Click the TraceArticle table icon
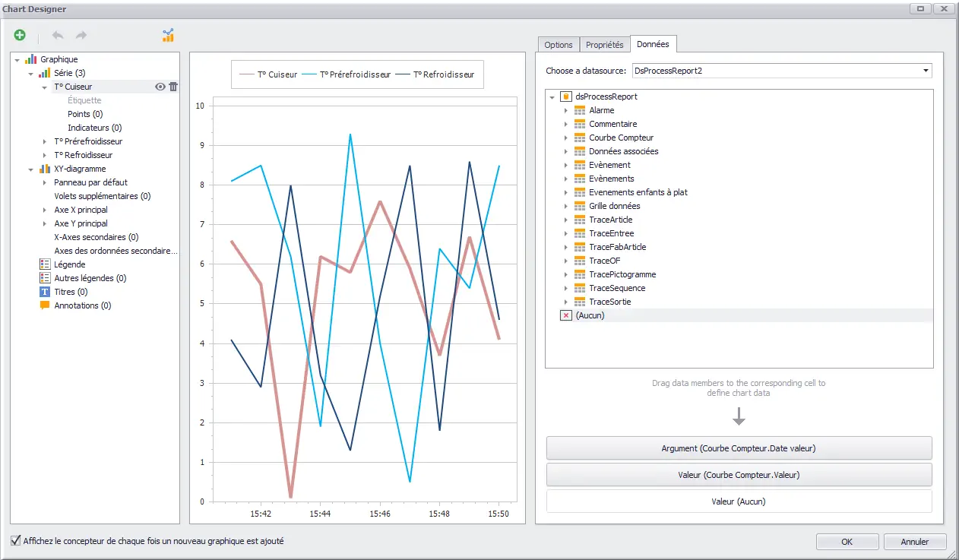 tap(580, 220)
